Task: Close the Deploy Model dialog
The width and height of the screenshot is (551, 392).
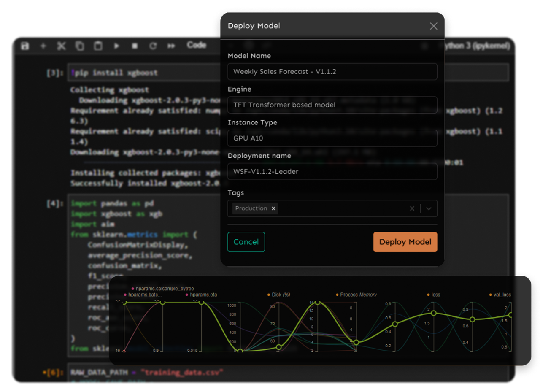Action: point(433,26)
